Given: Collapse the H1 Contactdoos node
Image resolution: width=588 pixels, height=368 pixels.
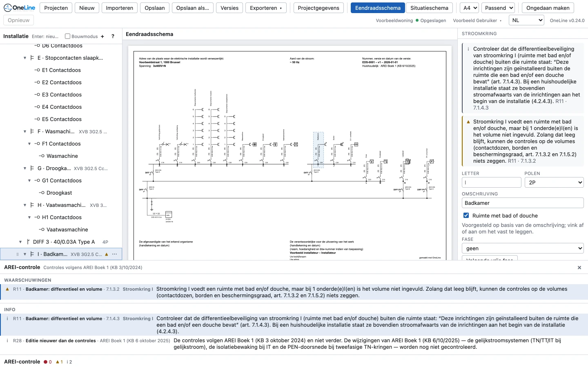Looking at the screenshot, I should (x=29, y=218).
